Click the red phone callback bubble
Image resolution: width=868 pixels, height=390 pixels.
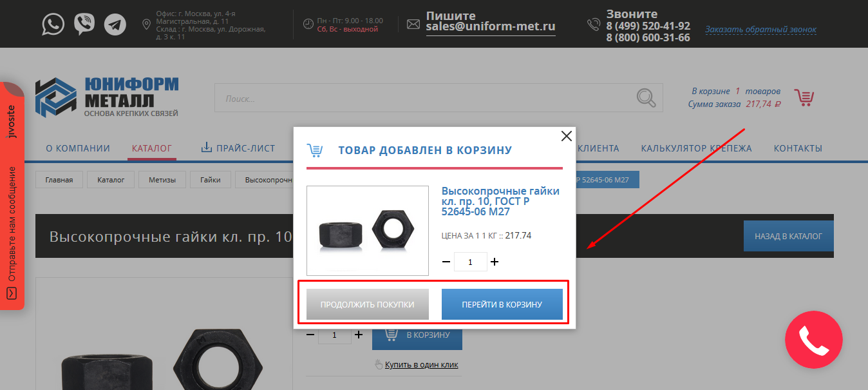coord(813,339)
